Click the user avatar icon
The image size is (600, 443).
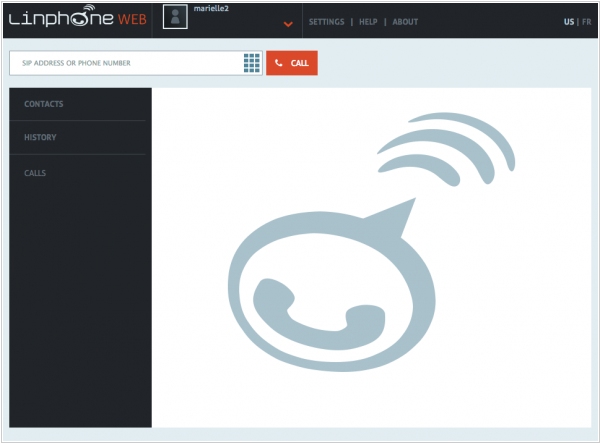tap(175, 17)
